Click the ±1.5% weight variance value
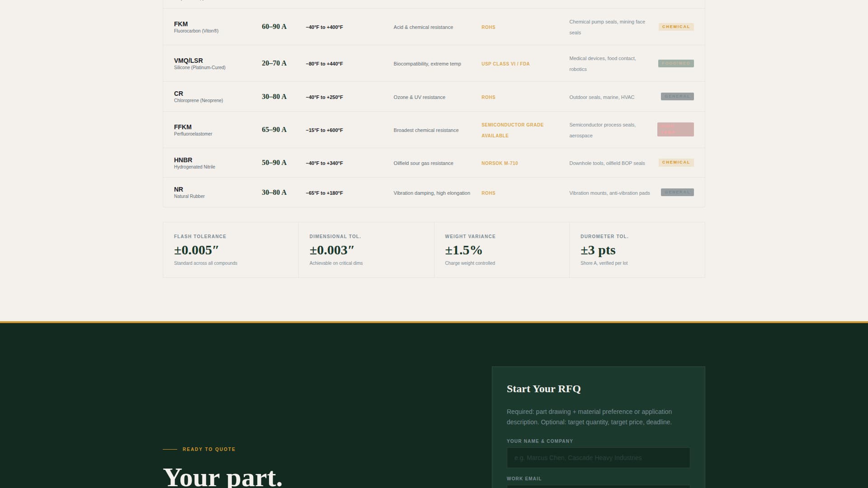The width and height of the screenshot is (868, 488). (463, 250)
